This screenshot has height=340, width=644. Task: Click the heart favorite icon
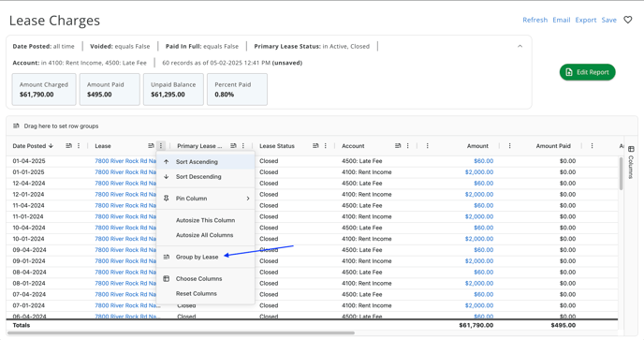coord(627,20)
